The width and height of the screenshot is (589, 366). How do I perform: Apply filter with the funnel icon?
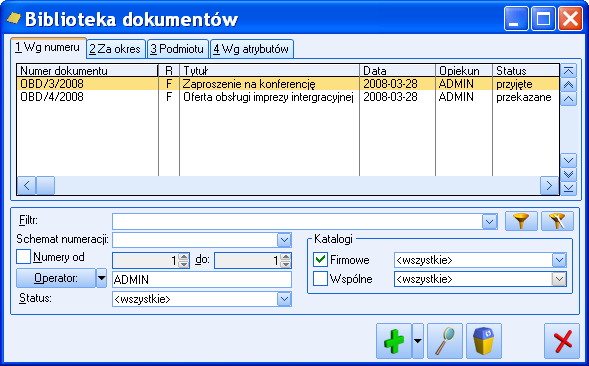tap(521, 221)
